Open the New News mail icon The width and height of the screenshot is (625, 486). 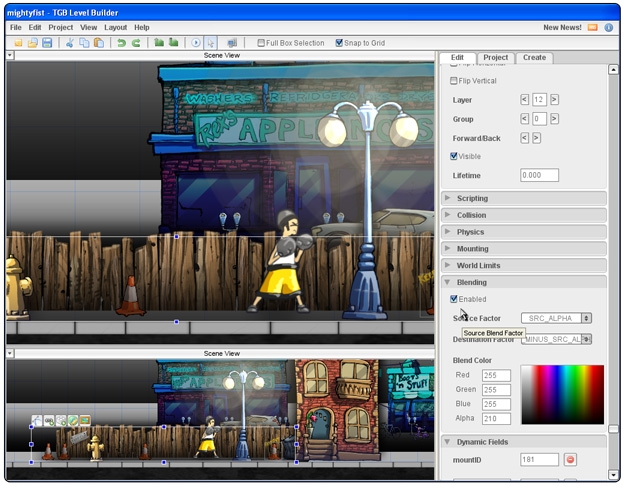coord(593,28)
